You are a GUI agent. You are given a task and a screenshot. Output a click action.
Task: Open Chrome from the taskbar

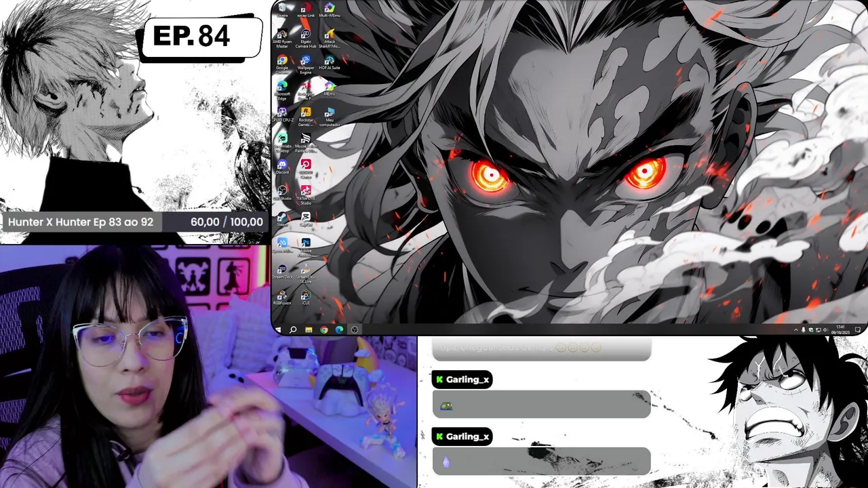[x=324, y=330]
